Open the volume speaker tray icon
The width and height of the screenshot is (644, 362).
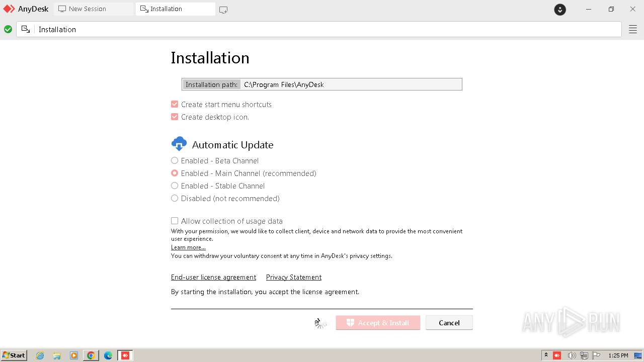(572, 355)
